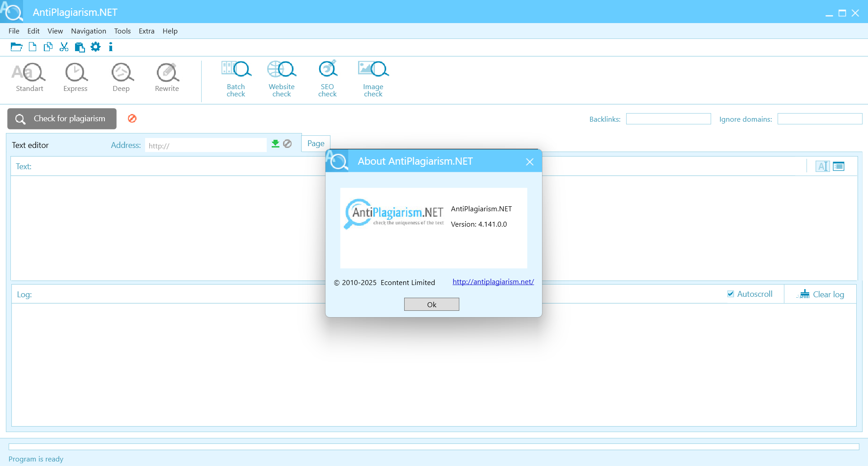Cut text using the scissors icon
868x466 pixels.
coord(64,47)
